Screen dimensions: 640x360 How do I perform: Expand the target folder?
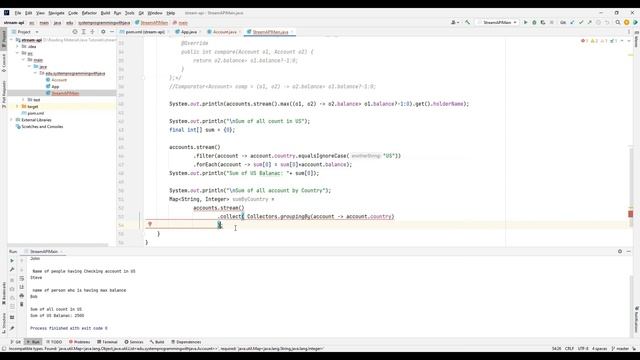tap(18, 107)
